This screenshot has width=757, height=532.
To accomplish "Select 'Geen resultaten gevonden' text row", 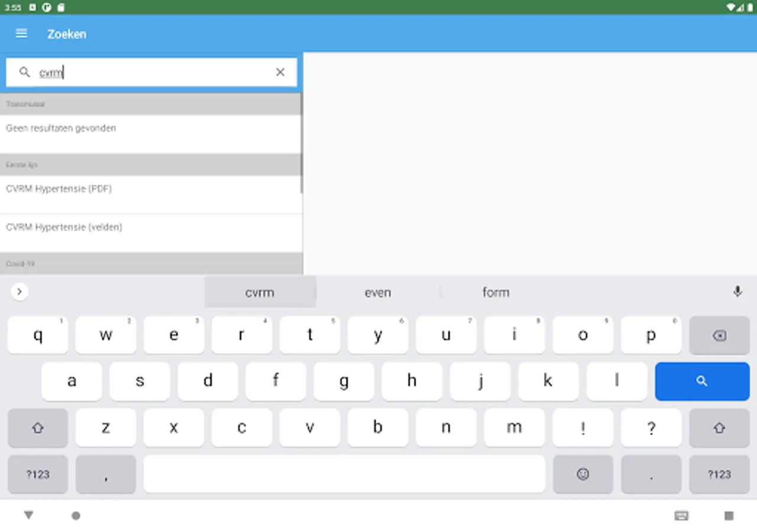I will tap(151, 134).
